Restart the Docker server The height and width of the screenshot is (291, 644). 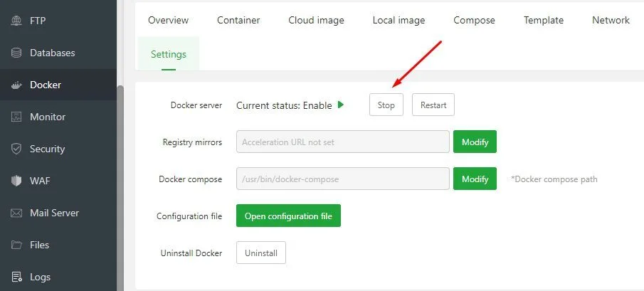pyautogui.click(x=433, y=105)
